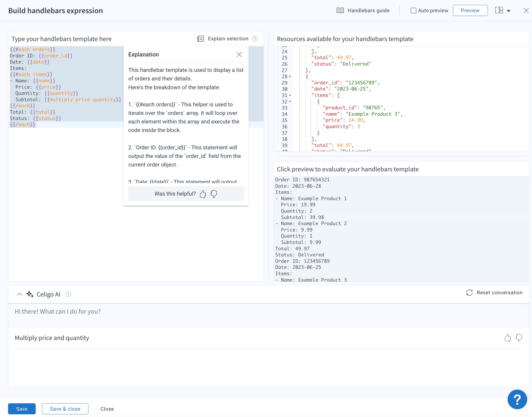Open help for Explain selection
Viewport: 532px width, 417px height.
tap(255, 39)
